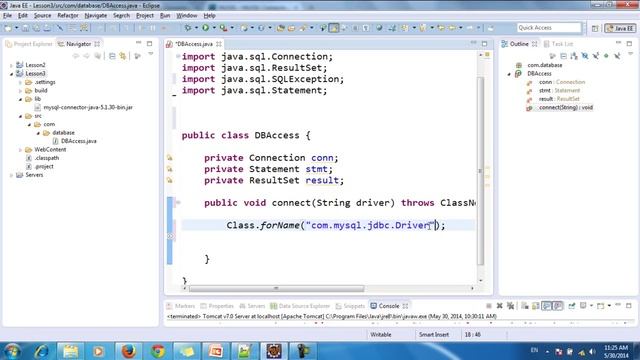640x360 pixels.
Task: Open dropdown arrow next to Run button
Action: 214,28
